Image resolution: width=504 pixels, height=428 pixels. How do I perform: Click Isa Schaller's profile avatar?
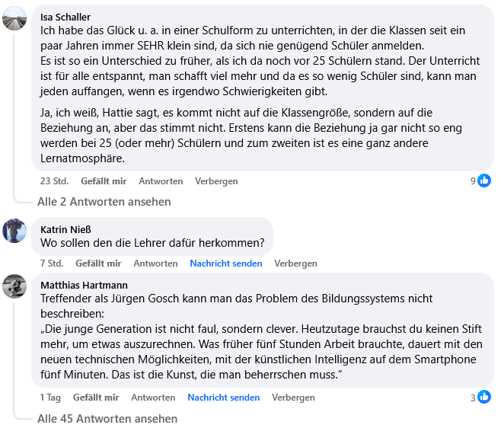15,18
